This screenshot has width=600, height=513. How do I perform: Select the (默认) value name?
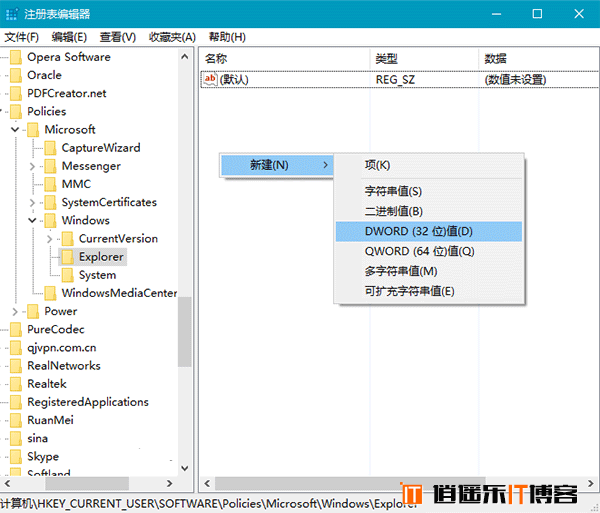pos(234,80)
